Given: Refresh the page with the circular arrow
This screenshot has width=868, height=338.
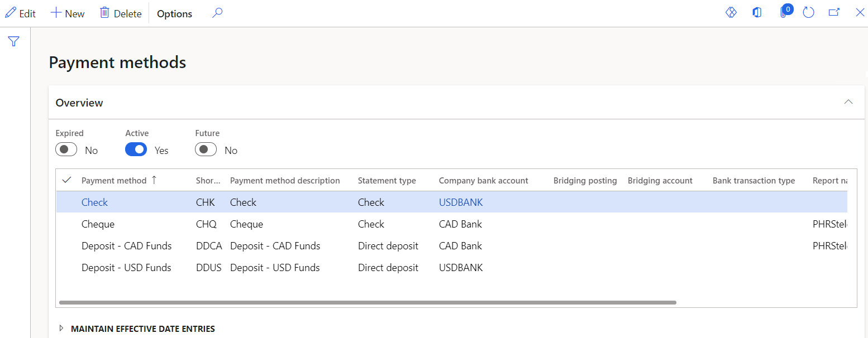Looking at the screenshot, I should (x=808, y=12).
